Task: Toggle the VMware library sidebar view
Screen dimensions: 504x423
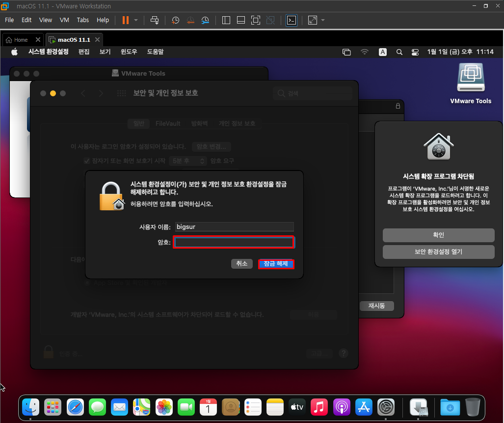Action: pos(226,20)
